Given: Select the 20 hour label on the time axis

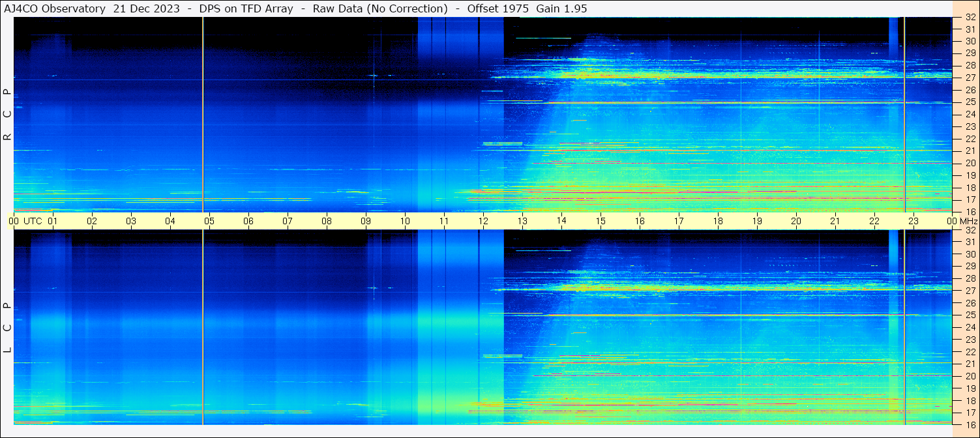Looking at the screenshot, I should click(796, 221).
